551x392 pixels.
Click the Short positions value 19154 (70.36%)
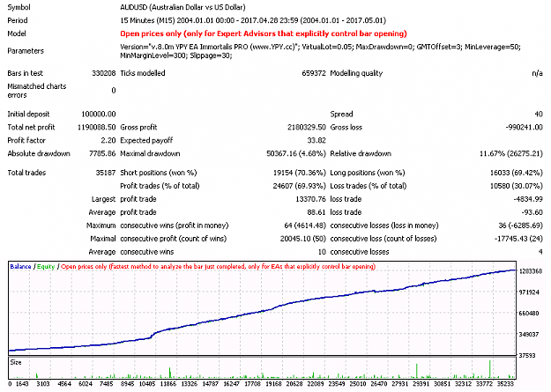coord(300,173)
